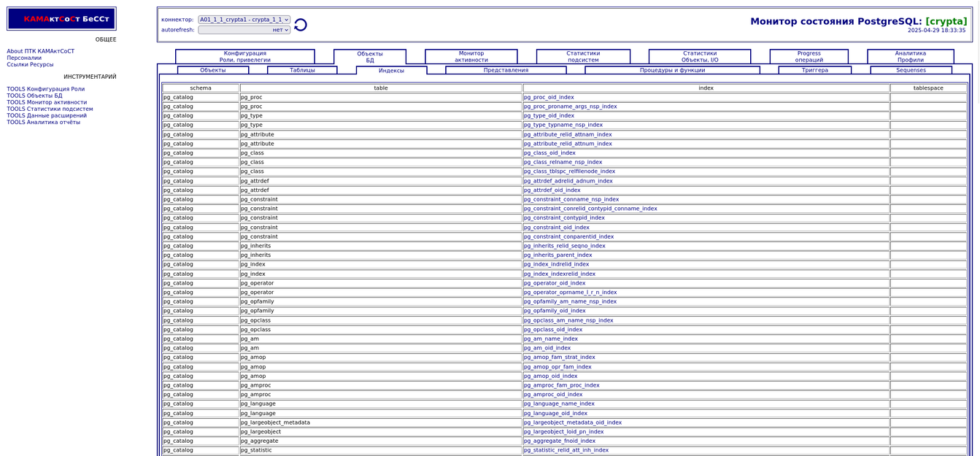This screenshot has height=456, width=980.
Task: Click the tablespace column header
Action: [928, 88]
